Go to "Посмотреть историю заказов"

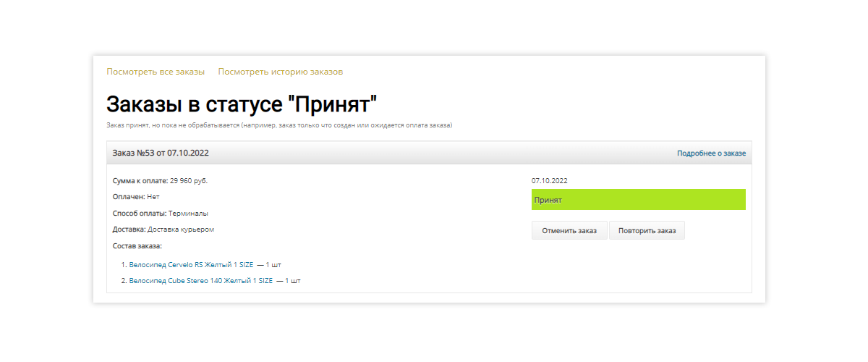(x=280, y=72)
